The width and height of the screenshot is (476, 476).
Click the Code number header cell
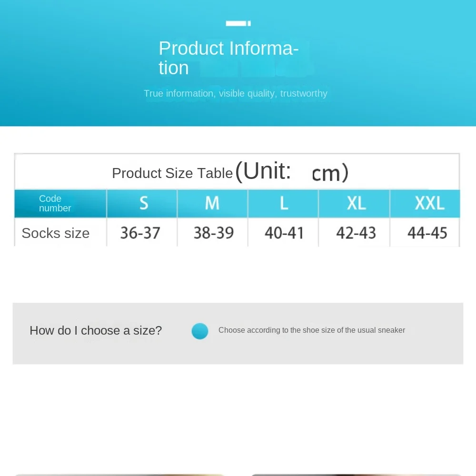click(x=60, y=203)
